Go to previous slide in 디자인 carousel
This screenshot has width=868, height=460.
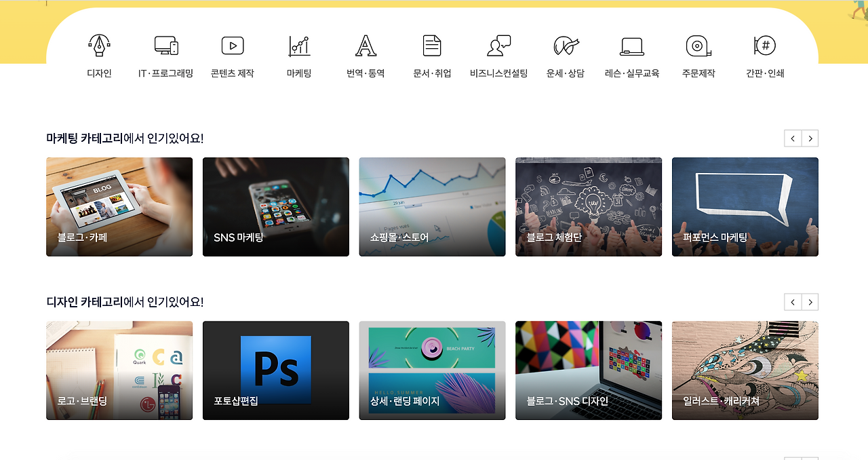tap(793, 302)
